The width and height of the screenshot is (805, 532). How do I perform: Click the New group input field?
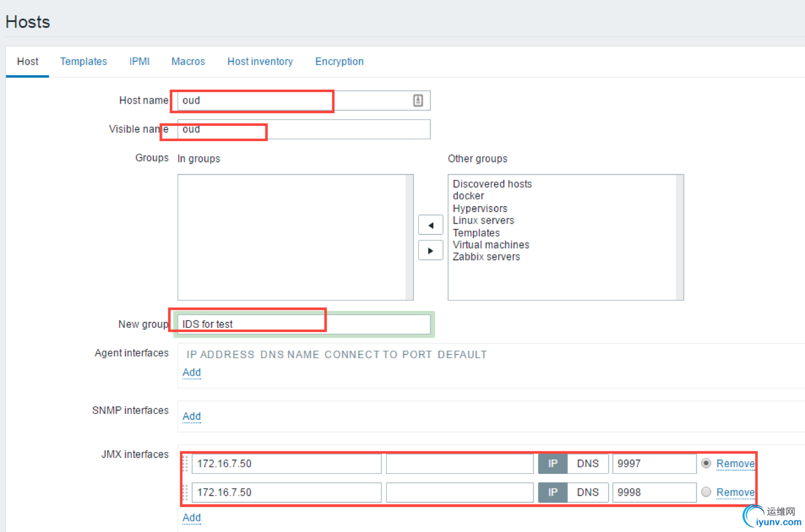point(304,324)
